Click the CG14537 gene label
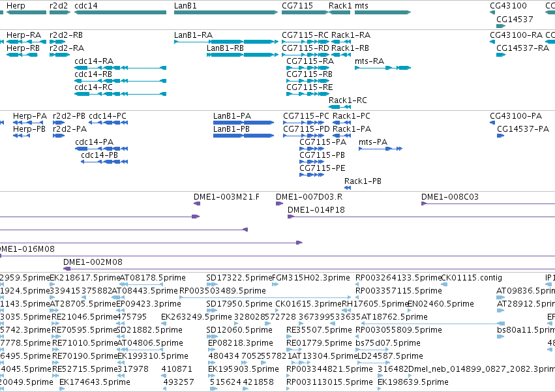Screen dimensions: 555x392 [515, 19]
